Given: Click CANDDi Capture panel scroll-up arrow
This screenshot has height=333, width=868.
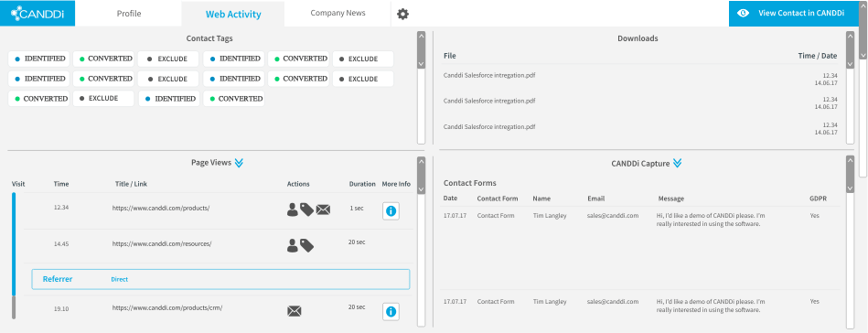Looking at the screenshot, I should (850, 160).
